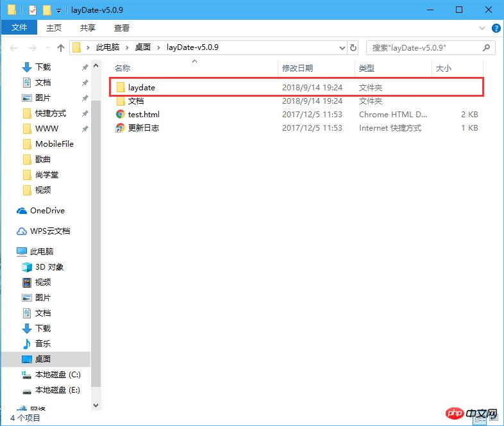Click the test.html file name
Image resolution: width=504 pixels, height=426 pixels.
point(144,114)
